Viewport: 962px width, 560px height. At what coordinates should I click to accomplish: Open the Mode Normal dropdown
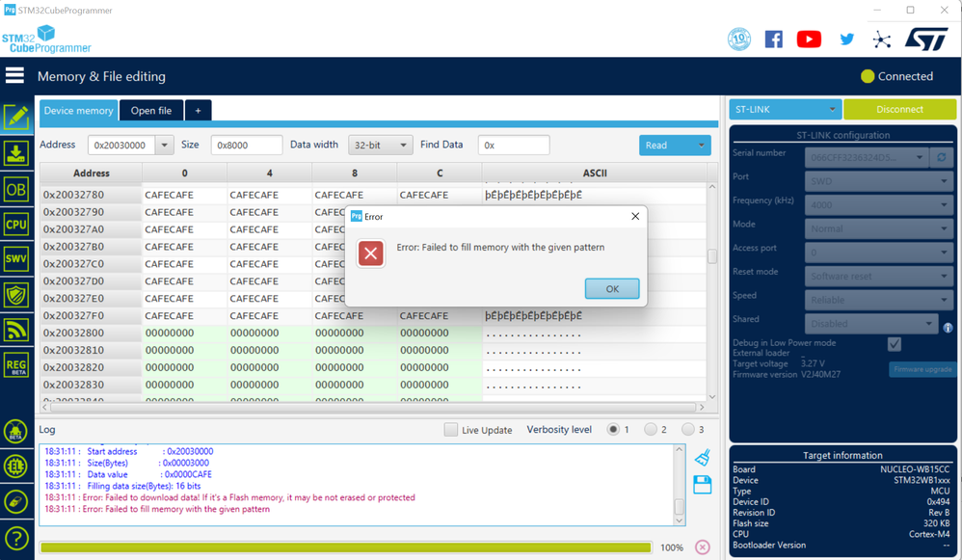coord(878,228)
